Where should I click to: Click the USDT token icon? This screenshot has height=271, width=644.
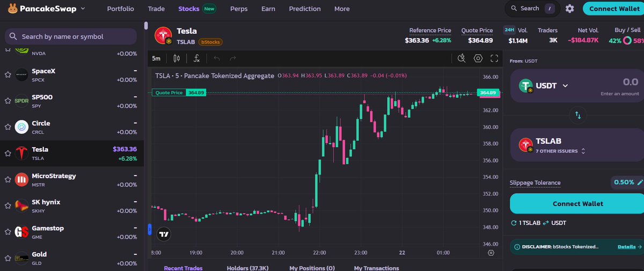pos(526,85)
